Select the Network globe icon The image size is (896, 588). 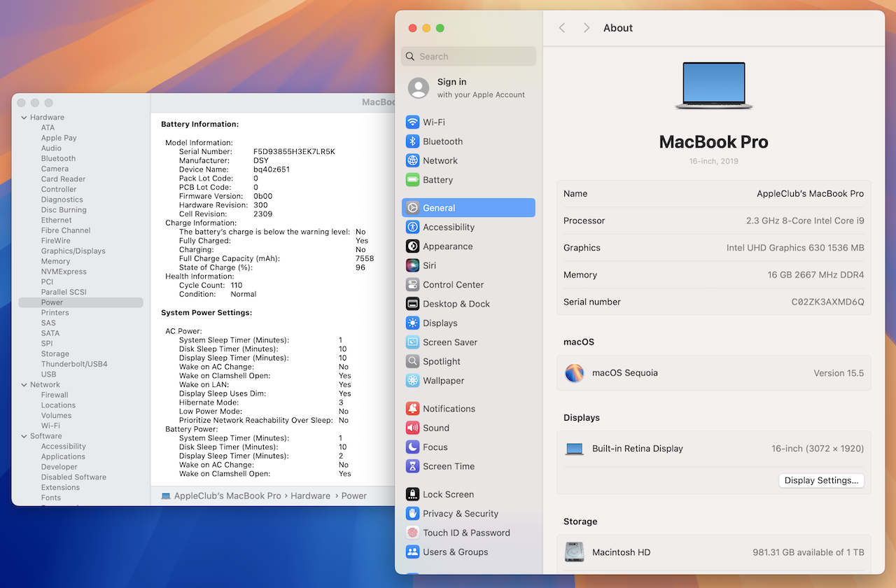click(412, 160)
